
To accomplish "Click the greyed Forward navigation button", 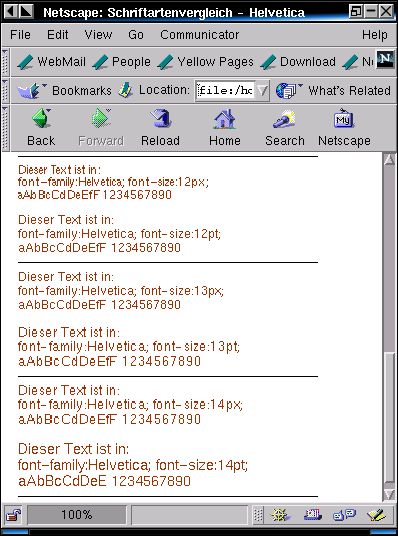I will coord(101,127).
